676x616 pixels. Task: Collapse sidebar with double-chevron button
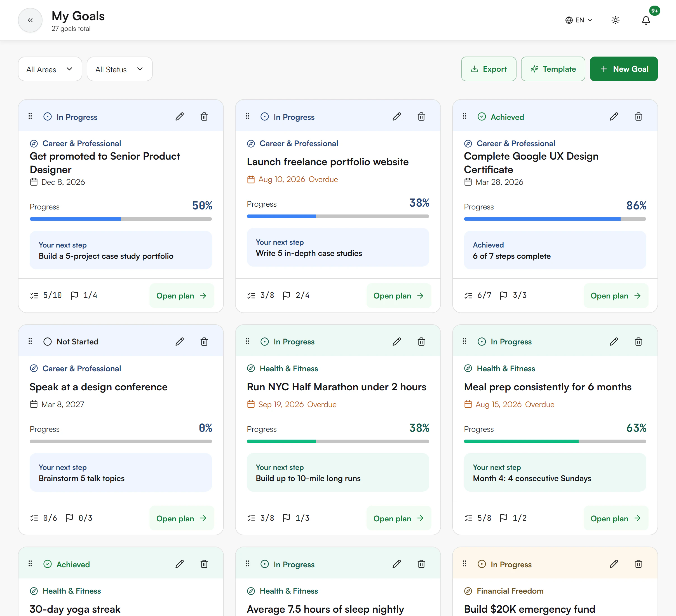[x=30, y=20]
